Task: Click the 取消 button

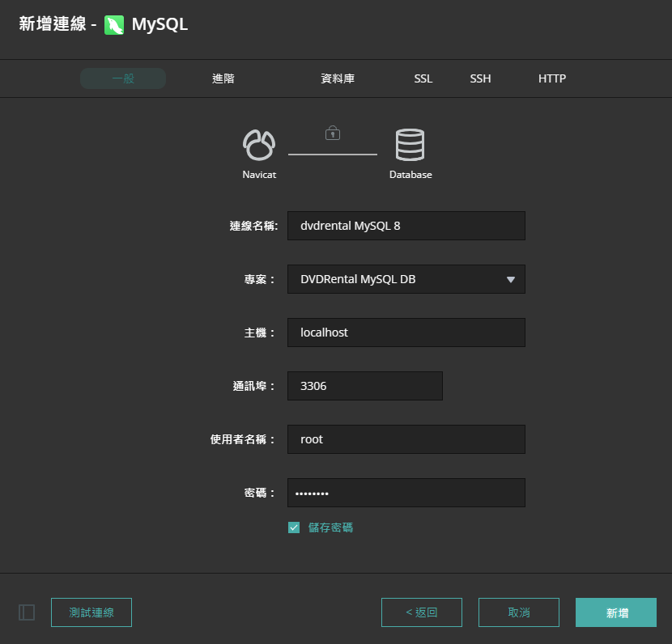Action: point(519,612)
